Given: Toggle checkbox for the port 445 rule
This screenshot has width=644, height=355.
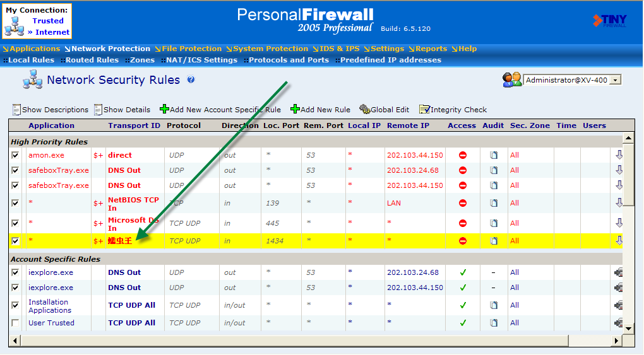Looking at the screenshot, I should pos(15,223).
